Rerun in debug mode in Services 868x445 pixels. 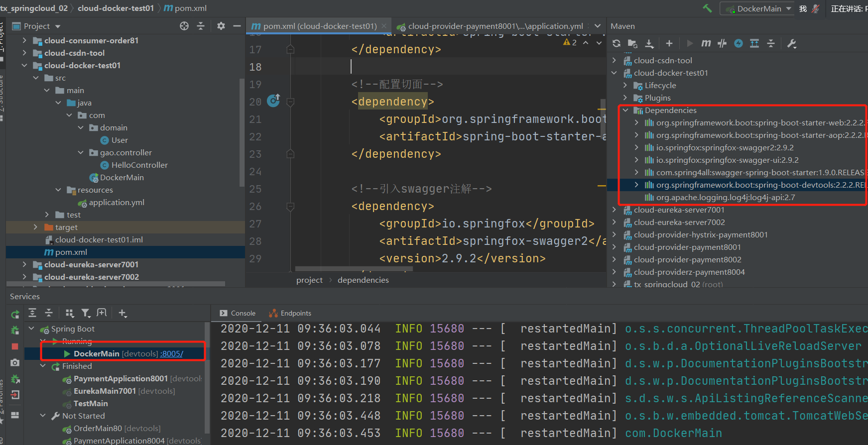point(15,330)
